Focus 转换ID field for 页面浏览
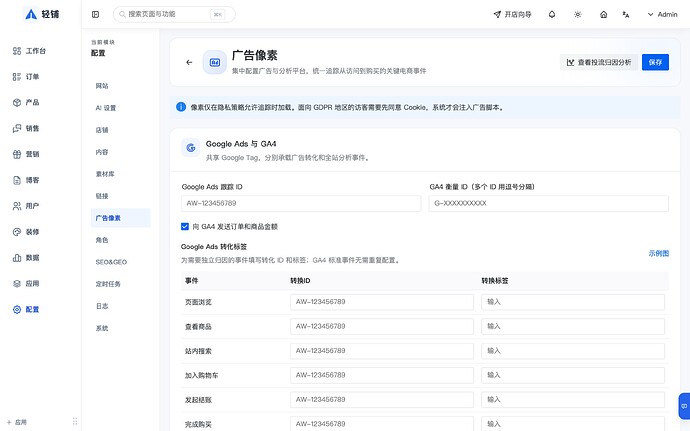 click(x=382, y=302)
